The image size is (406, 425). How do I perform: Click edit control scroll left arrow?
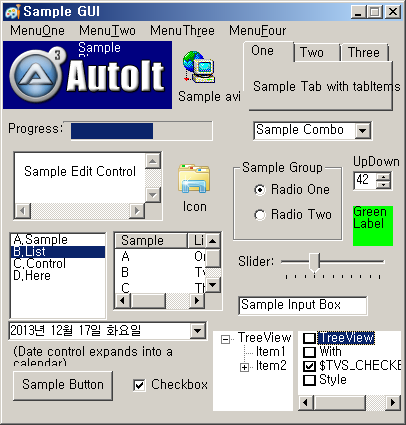pyautogui.click(x=23, y=210)
